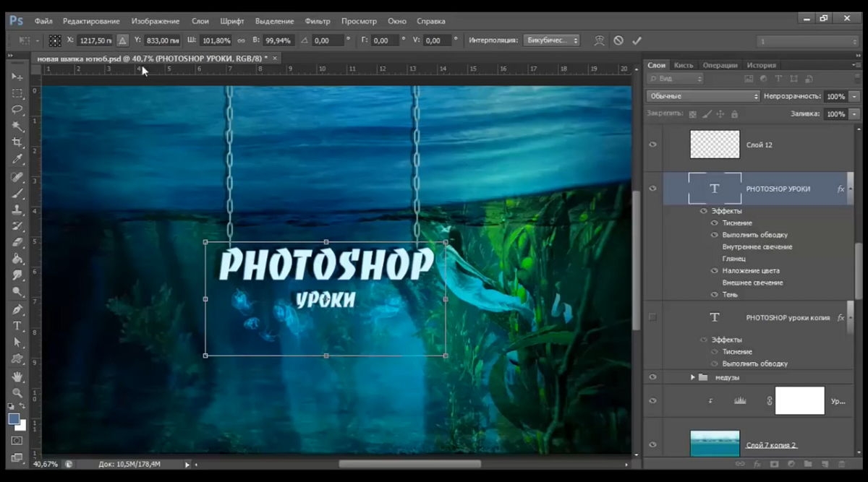Viewport: 868px width, 482px height.
Task: Expand the медузы group folder
Action: click(x=692, y=377)
